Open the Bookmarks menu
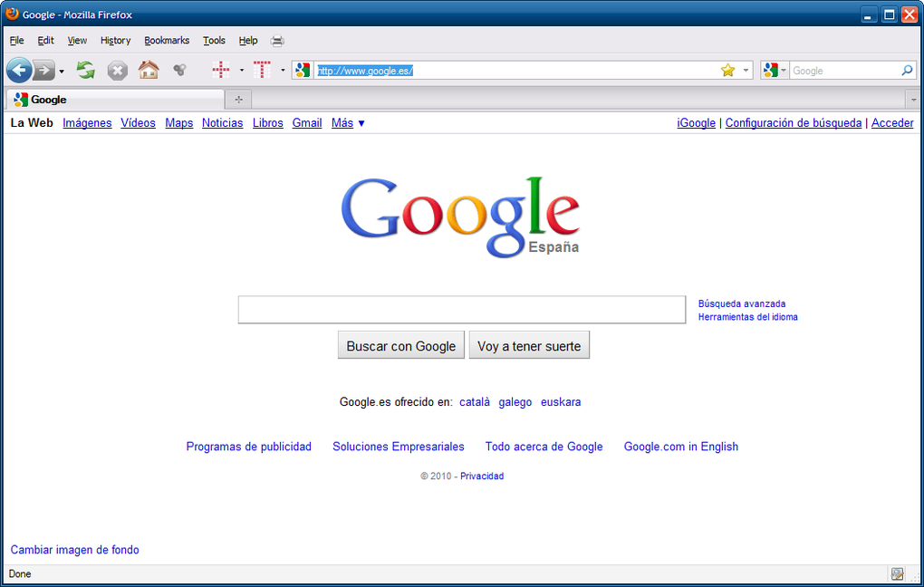This screenshot has width=924, height=587. pyautogui.click(x=167, y=40)
